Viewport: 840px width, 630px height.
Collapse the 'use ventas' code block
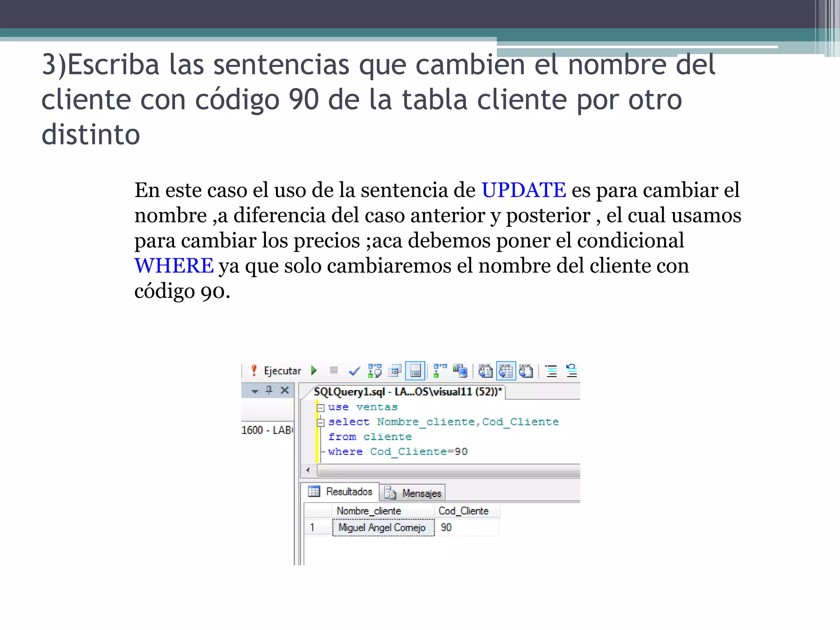pyautogui.click(x=321, y=408)
